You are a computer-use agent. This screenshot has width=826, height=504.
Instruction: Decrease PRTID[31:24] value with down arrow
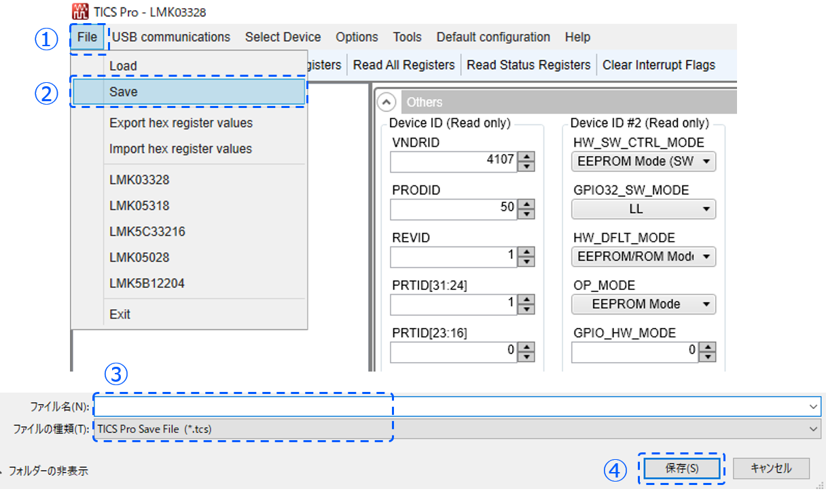[526, 309]
